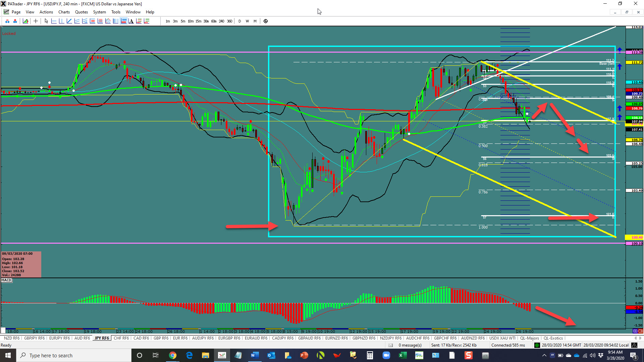Switch to 240 minute timeframe
Image resolution: width=644 pixels, height=362 pixels.
click(221, 21)
